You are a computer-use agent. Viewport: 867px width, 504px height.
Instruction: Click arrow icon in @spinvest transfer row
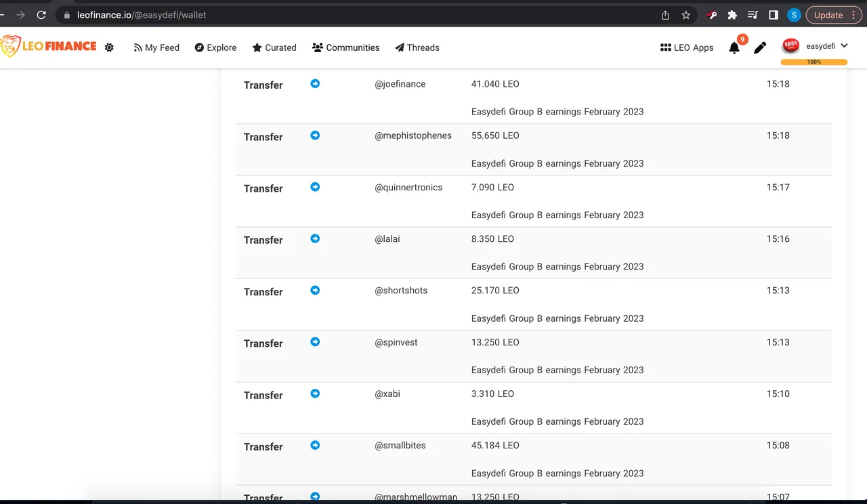coord(315,341)
